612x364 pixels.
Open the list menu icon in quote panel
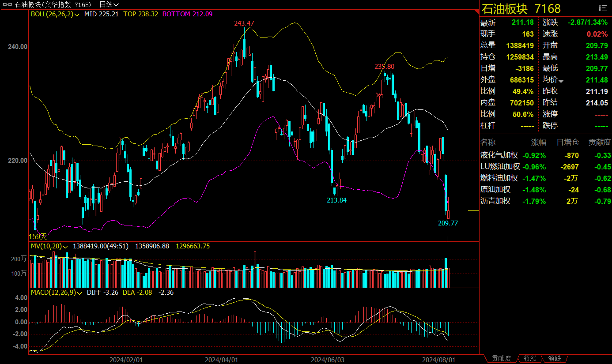click(x=602, y=8)
